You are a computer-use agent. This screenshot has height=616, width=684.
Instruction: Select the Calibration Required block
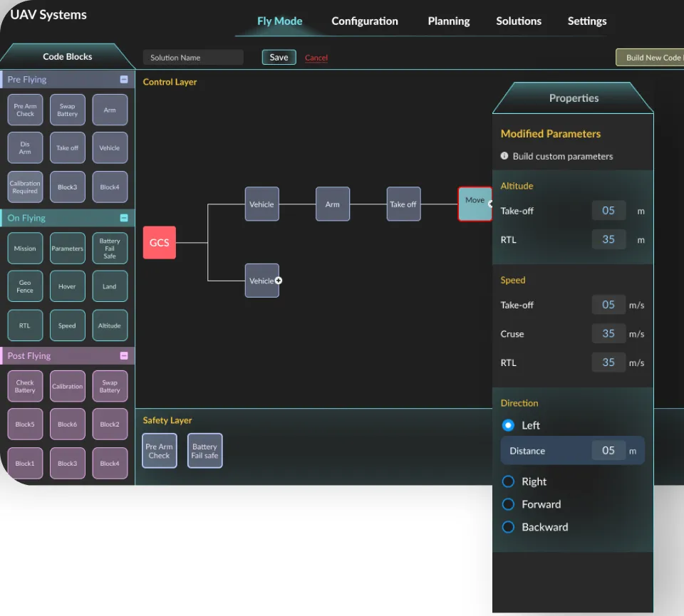tap(26, 187)
